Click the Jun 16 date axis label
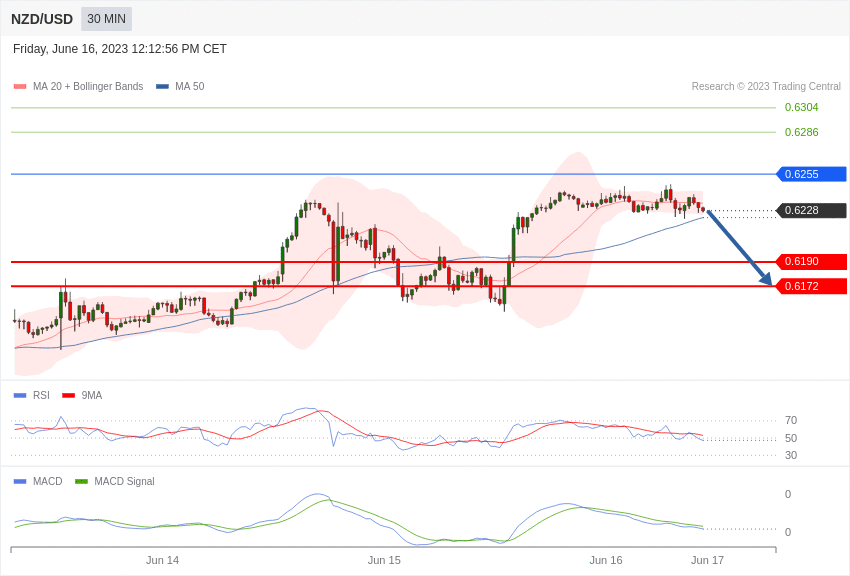Viewport: 850px width, 576px height. click(x=606, y=560)
